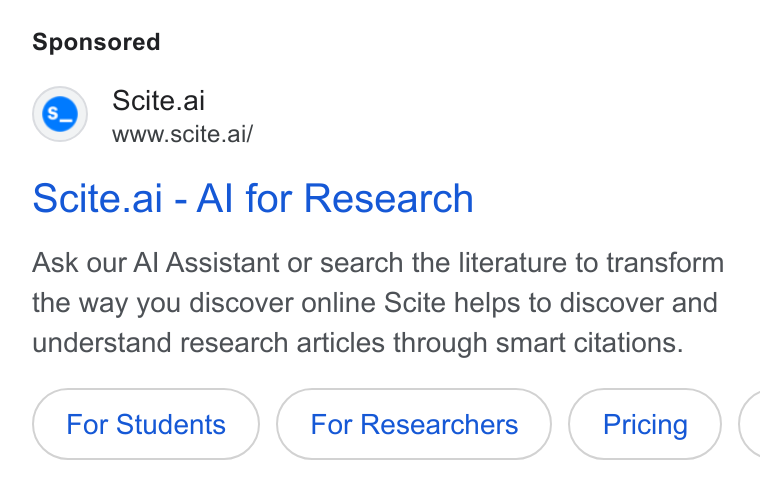Click the word "Scite.ai" starting the blue headline

(97, 198)
